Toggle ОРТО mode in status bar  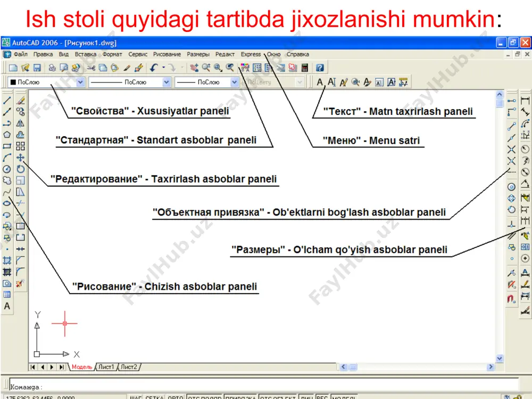(x=176, y=397)
